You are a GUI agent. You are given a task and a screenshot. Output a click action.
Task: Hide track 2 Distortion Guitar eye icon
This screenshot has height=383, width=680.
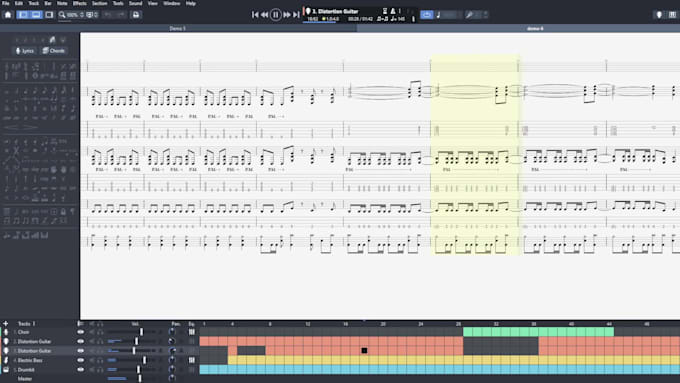coord(81,341)
